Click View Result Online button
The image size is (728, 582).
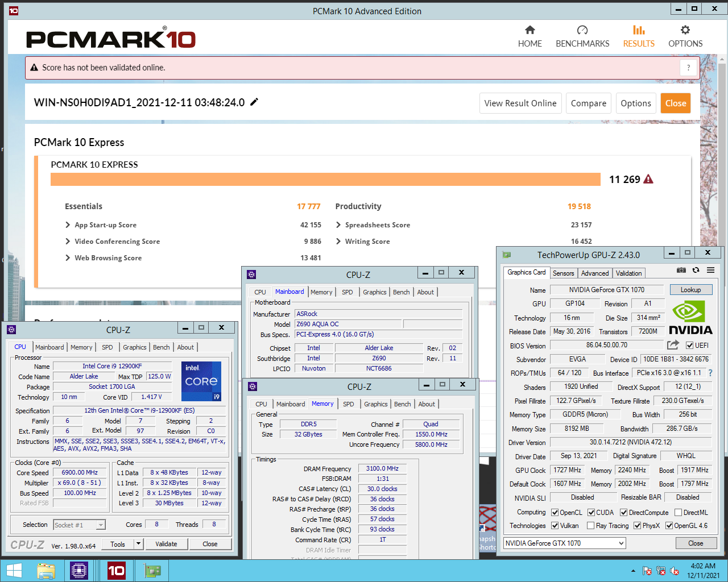coord(520,103)
